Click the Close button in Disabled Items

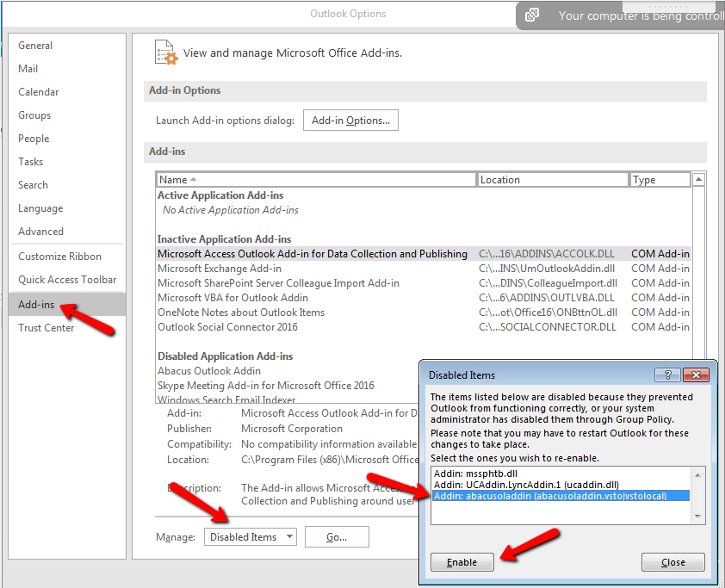coord(672,562)
